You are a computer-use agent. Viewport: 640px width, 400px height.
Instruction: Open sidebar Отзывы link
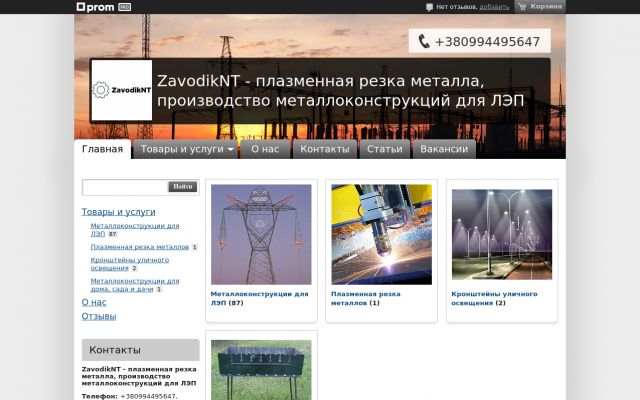pos(99,316)
